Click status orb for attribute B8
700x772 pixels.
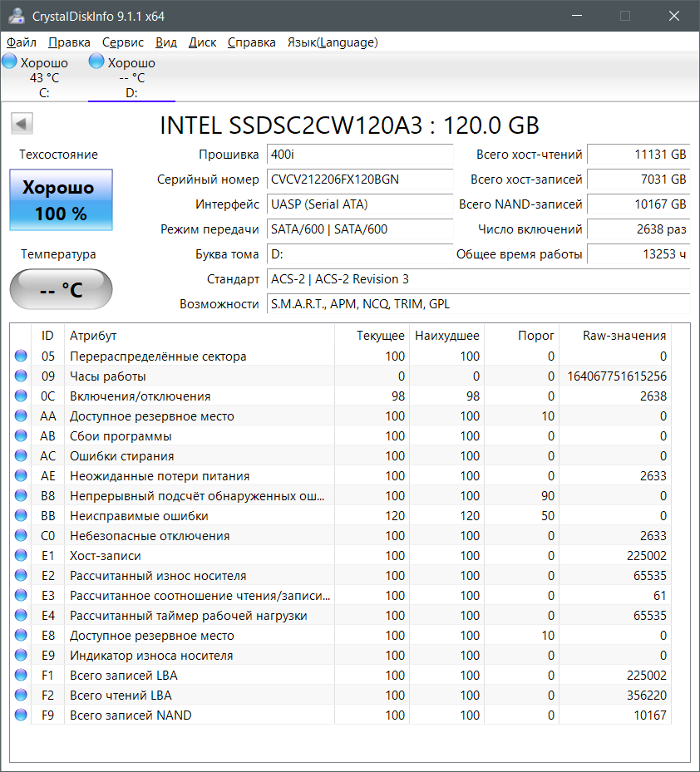coord(21,496)
